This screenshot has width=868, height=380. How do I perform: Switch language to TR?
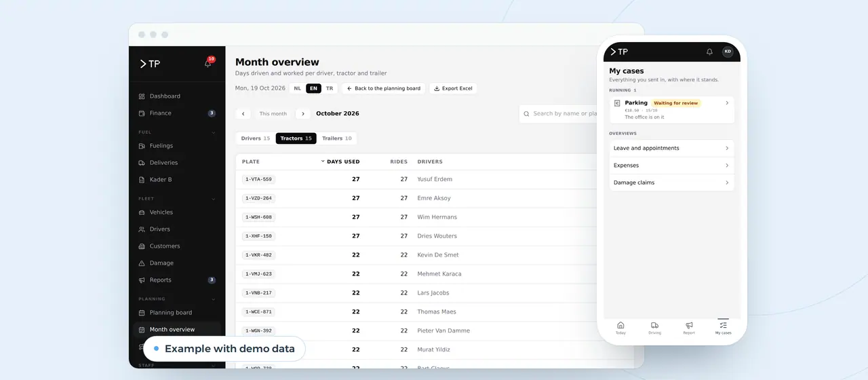coord(329,88)
